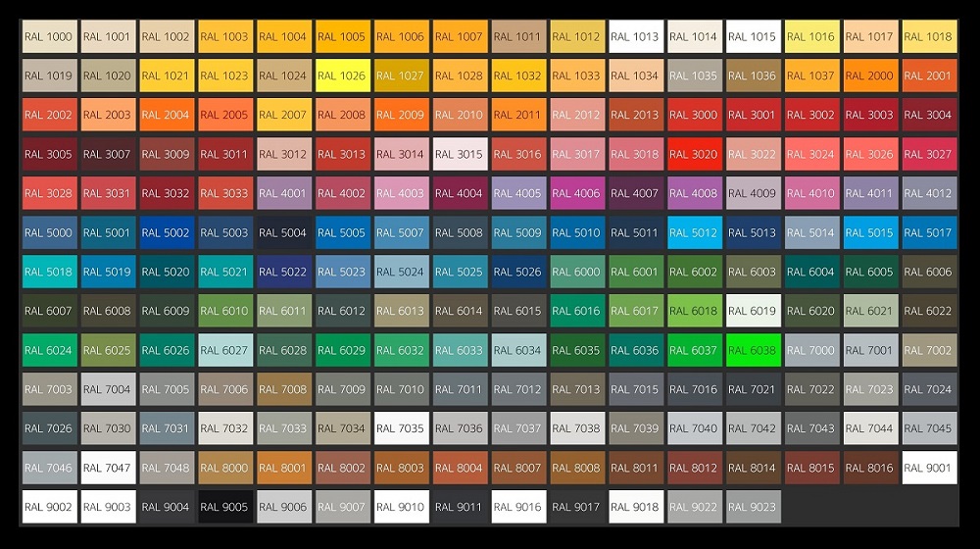Select the RAL 6000 patina green swatch
980x549 pixels.
[x=577, y=272]
